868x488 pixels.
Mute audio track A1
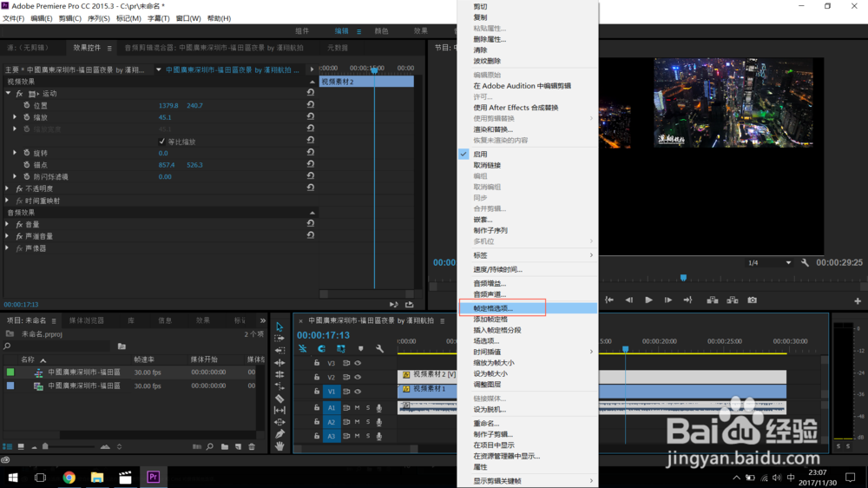point(357,408)
